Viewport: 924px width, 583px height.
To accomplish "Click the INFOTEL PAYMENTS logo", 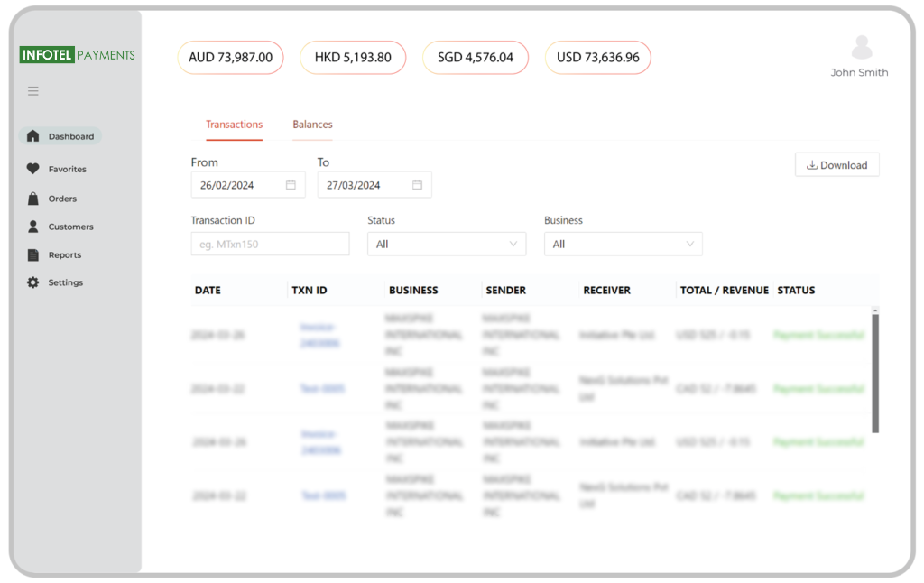I will coord(78,55).
